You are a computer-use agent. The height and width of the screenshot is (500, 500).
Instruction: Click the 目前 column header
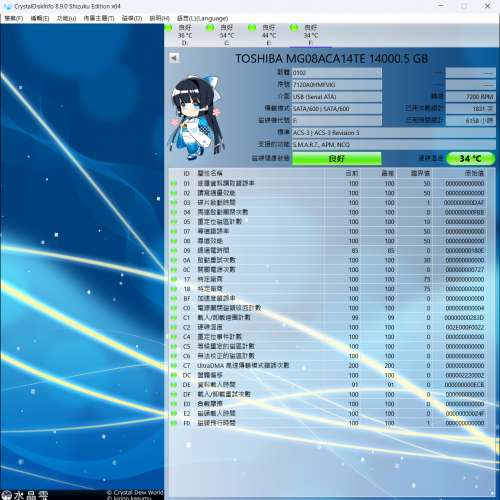tap(352, 173)
